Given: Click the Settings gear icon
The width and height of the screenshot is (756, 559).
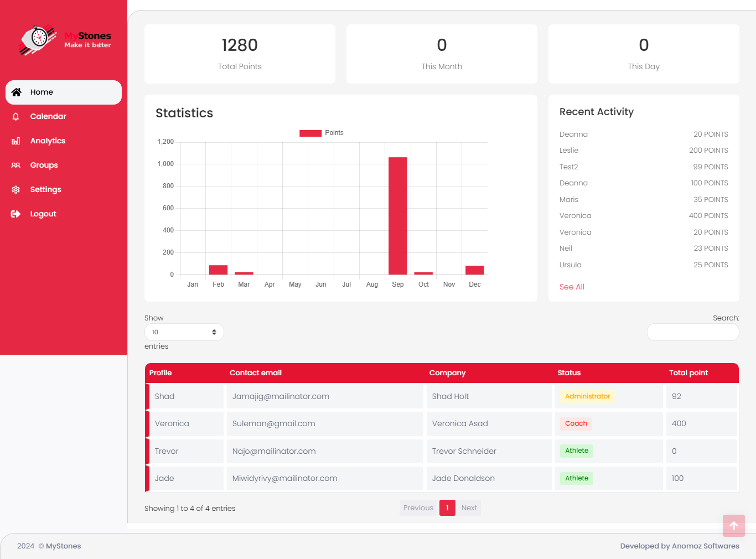Looking at the screenshot, I should pos(16,190).
